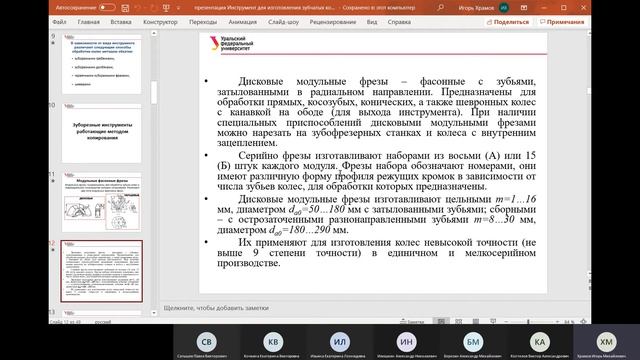Switch to the Главная tab
The image size is (640, 360).
[x=89, y=22]
